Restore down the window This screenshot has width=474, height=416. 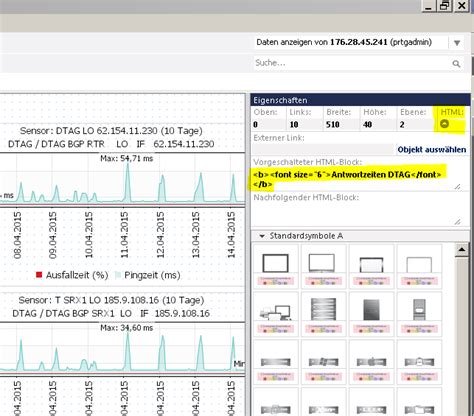coord(445,6)
